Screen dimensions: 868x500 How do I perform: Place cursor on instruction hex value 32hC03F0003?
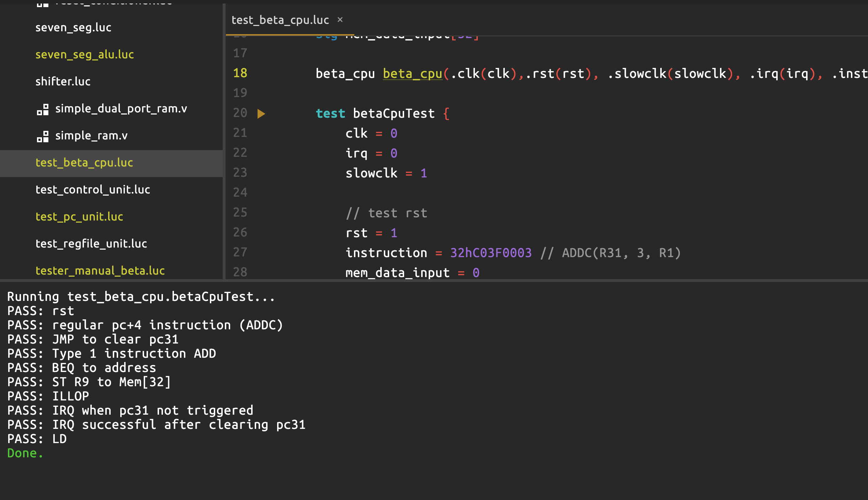[x=491, y=253]
